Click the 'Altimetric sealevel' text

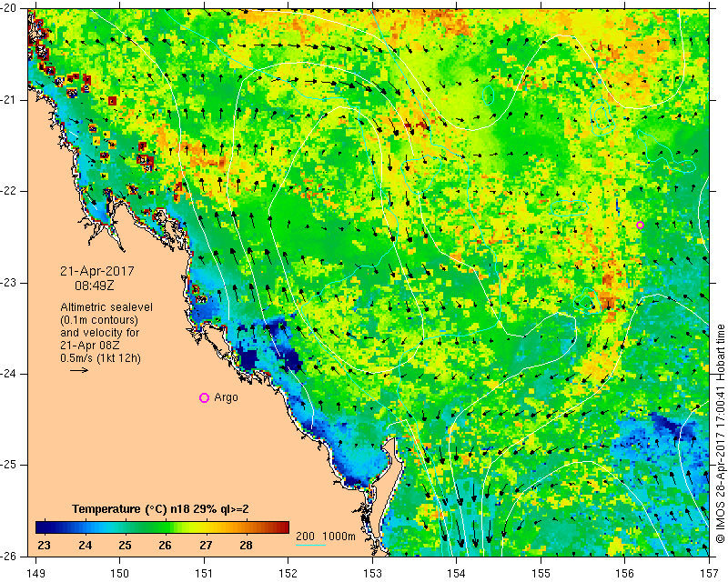pos(106,307)
